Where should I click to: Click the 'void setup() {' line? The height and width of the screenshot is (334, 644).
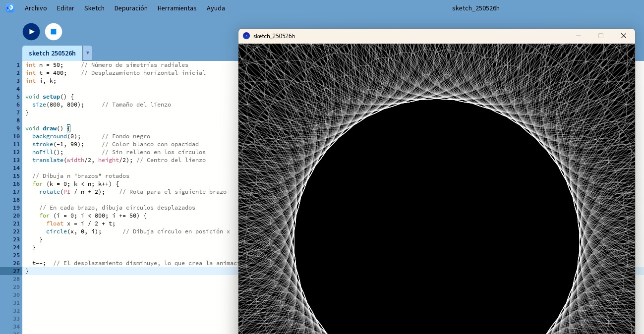50,97
